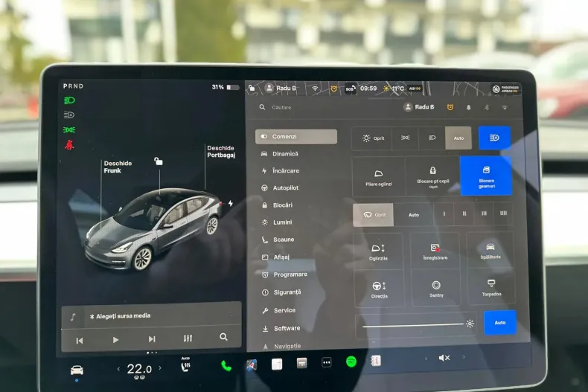Increase temperature with right arrow

click(160, 368)
